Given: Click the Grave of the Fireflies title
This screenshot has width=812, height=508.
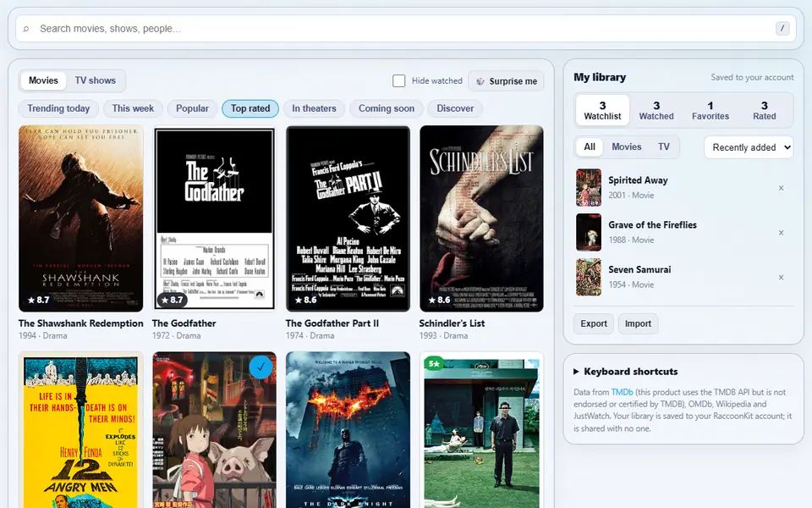Looking at the screenshot, I should (x=652, y=225).
